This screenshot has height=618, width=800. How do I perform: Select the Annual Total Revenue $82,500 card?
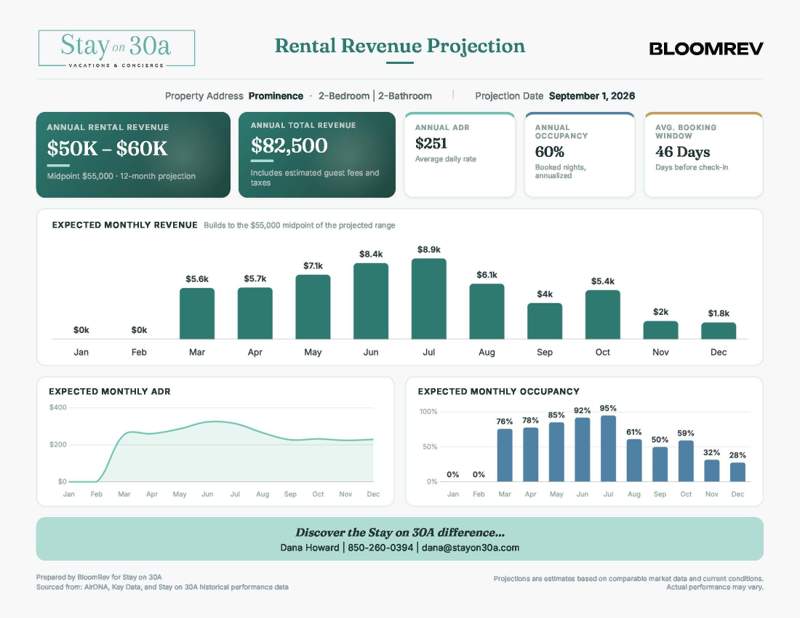point(317,155)
